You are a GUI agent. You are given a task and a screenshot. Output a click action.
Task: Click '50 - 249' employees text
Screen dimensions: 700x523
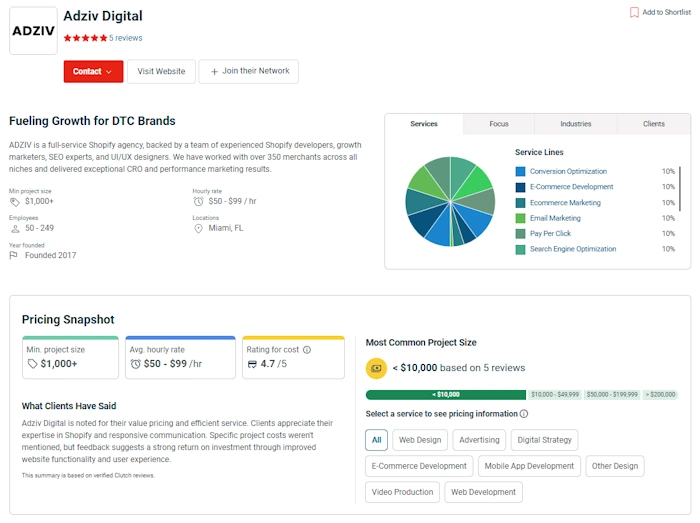coord(39,228)
